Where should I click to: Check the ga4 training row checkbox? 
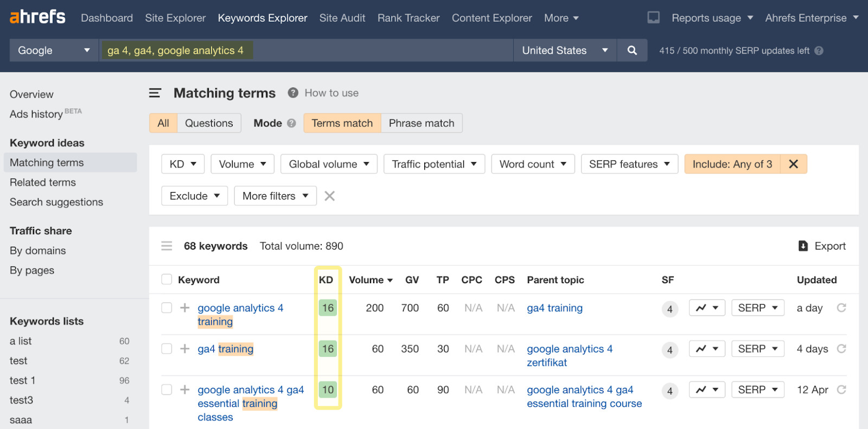coord(167,349)
